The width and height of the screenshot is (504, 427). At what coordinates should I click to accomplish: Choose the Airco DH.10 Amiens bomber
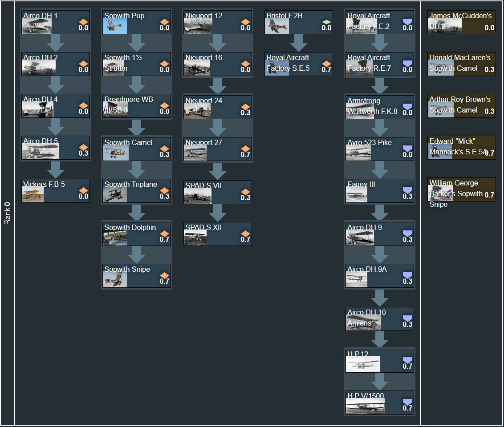pos(380,319)
